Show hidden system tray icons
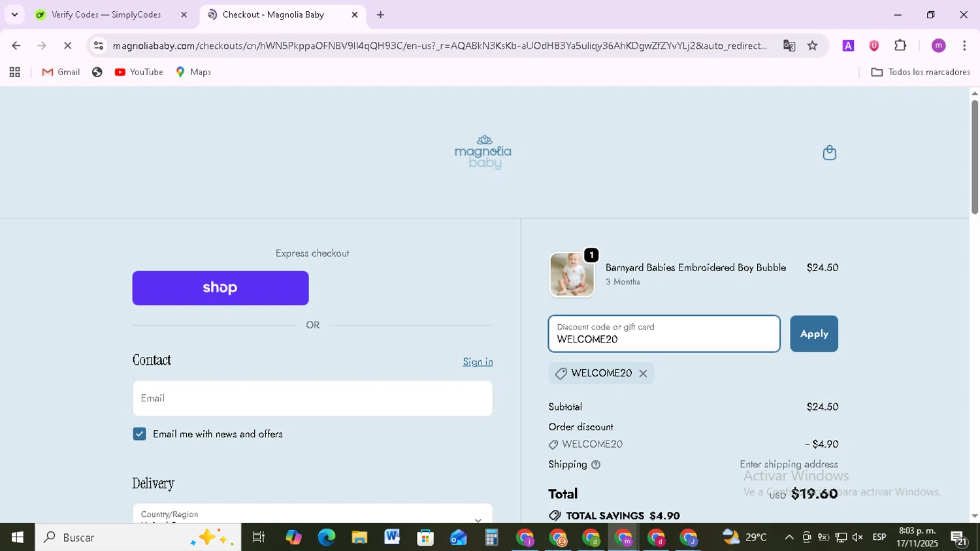Viewport: 980px width, 551px height. pyautogui.click(x=789, y=537)
